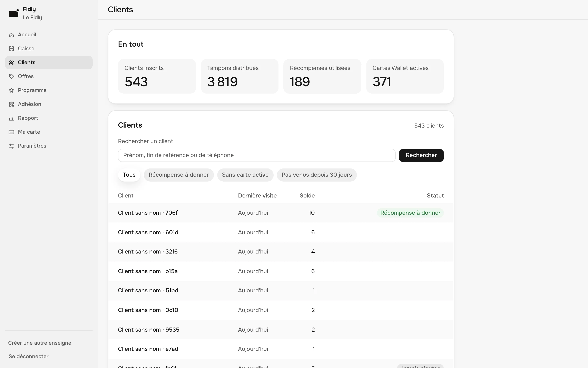Click Se déconnecter
The height and width of the screenshot is (368, 588).
point(29,356)
